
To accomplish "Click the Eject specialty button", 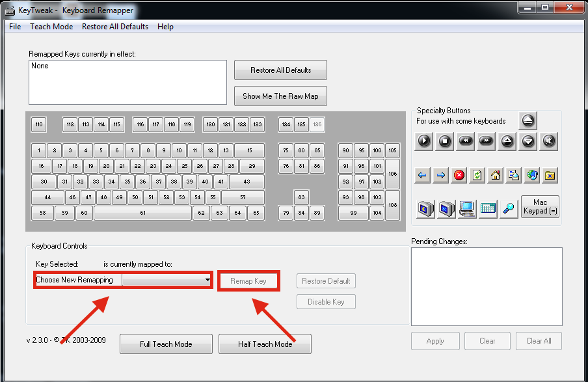I will pos(528,120).
